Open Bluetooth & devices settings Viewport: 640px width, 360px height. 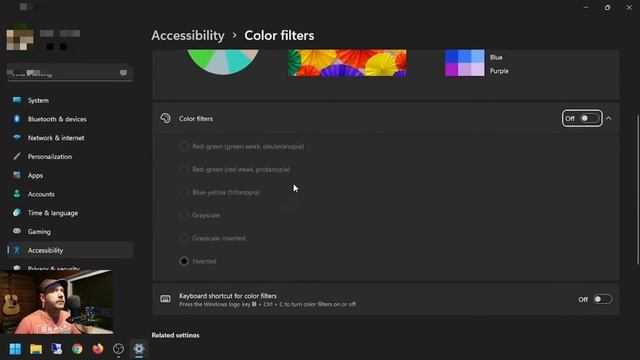point(70,119)
